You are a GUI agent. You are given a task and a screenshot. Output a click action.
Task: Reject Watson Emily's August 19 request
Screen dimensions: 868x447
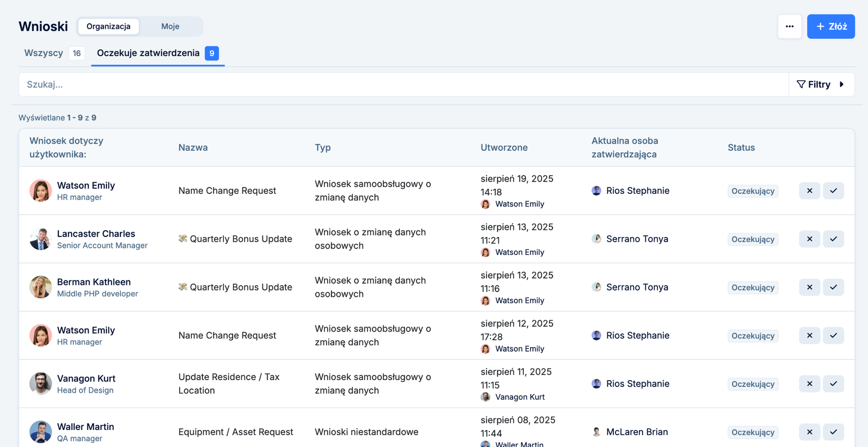(x=809, y=191)
